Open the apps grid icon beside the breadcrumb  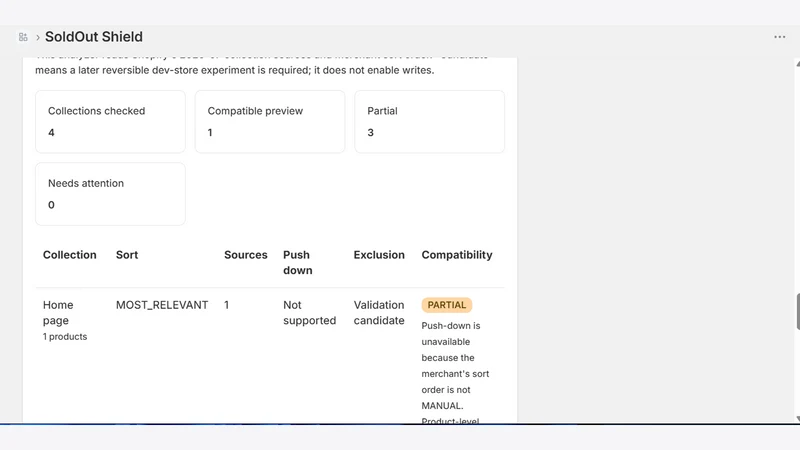[x=23, y=37]
